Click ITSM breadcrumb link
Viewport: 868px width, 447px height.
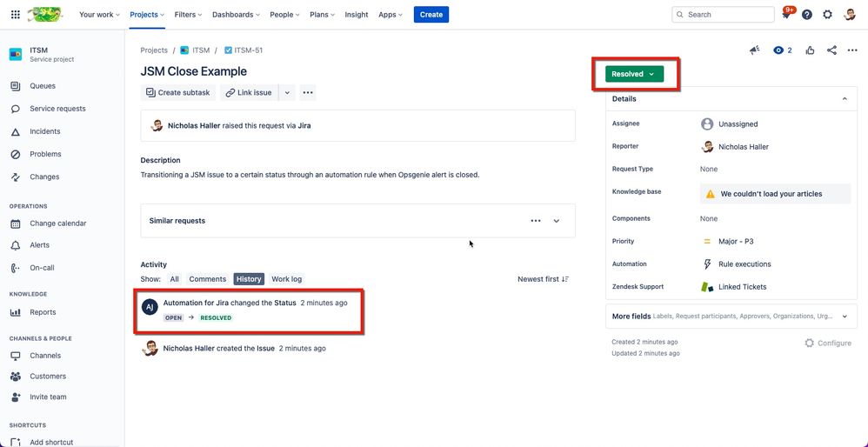click(x=195, y=50)
